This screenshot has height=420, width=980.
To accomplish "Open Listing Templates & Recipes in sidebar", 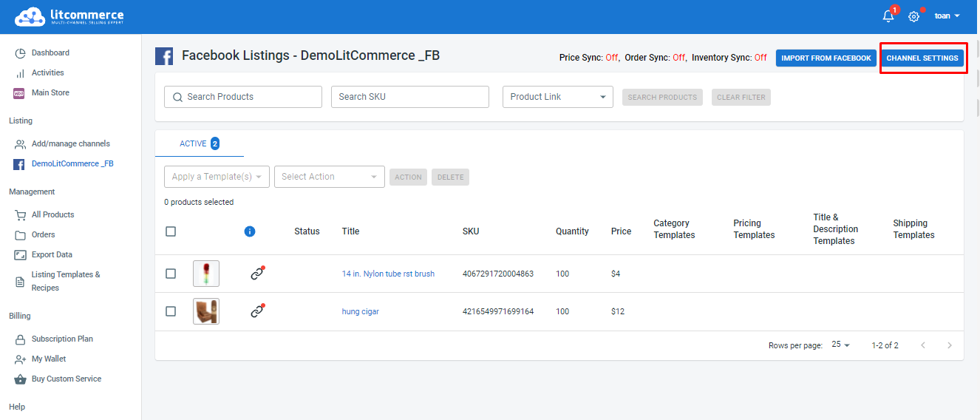I will point(66,282).
